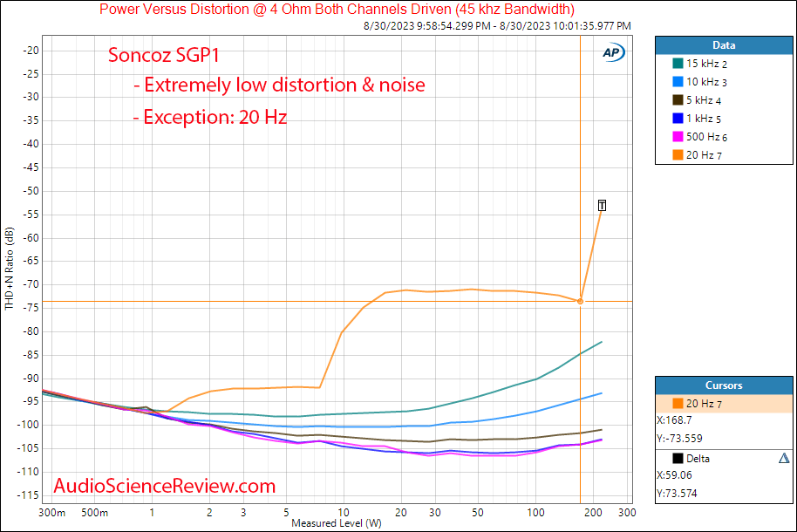Click the dark blue swatch beside 1 kHz
Screen dimensions: 797x532
[678, 118]
